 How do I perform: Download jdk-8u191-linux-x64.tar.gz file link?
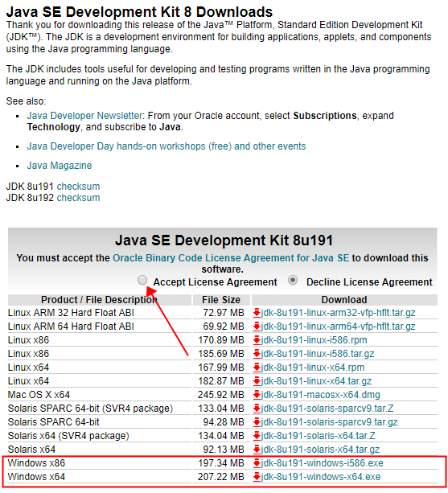tap(316, 381)
